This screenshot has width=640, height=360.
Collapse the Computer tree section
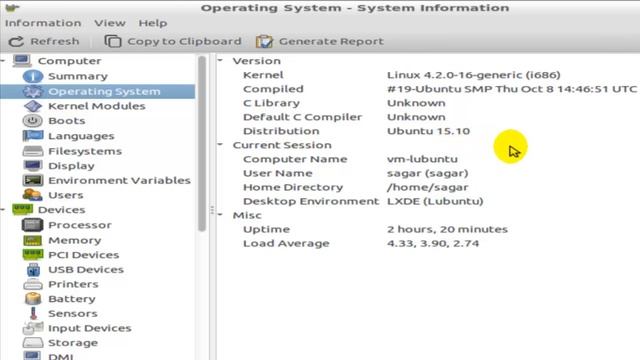[3, 60]
